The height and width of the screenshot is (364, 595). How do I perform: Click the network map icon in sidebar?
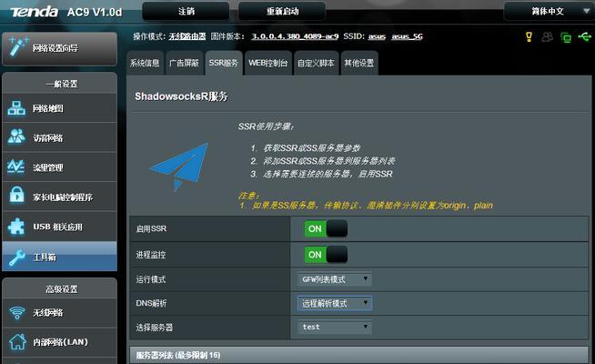16,108
